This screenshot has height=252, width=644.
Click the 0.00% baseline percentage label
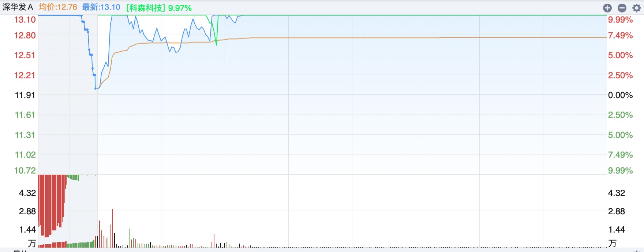point(620,95)
